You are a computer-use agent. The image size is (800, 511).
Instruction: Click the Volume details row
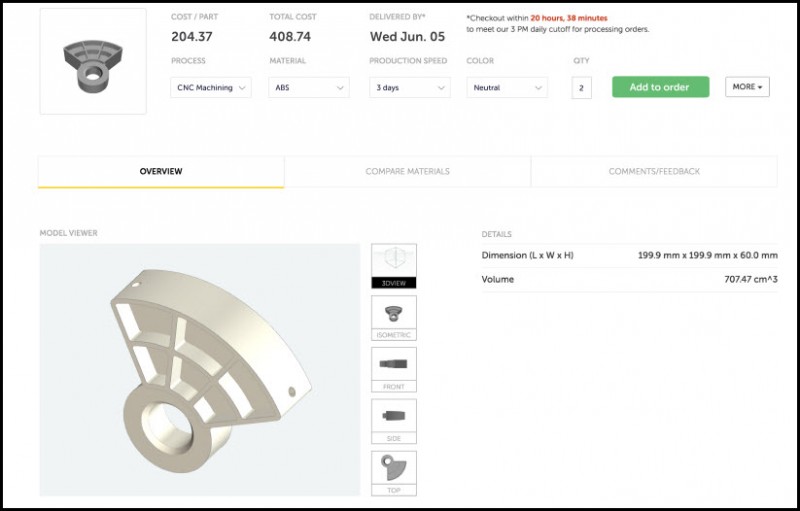(628, 280)
